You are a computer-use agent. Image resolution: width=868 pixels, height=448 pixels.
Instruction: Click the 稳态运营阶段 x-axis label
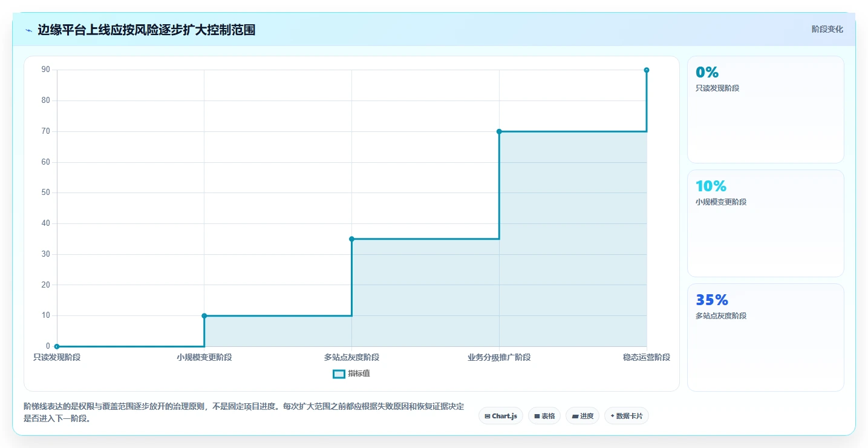pos(647,357)
